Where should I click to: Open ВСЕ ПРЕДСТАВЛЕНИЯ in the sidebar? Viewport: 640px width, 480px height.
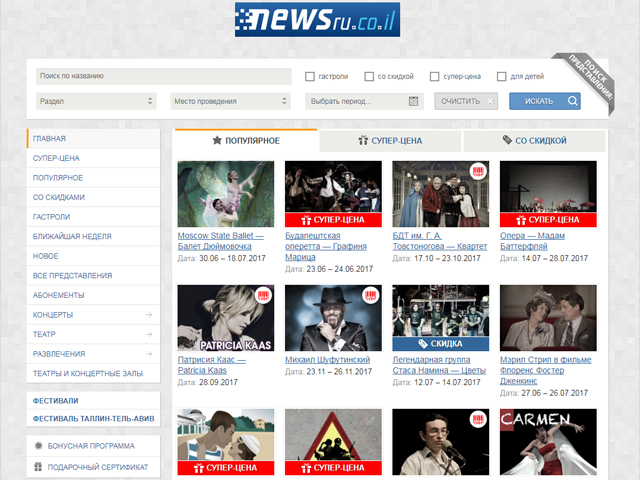point(93,276)
